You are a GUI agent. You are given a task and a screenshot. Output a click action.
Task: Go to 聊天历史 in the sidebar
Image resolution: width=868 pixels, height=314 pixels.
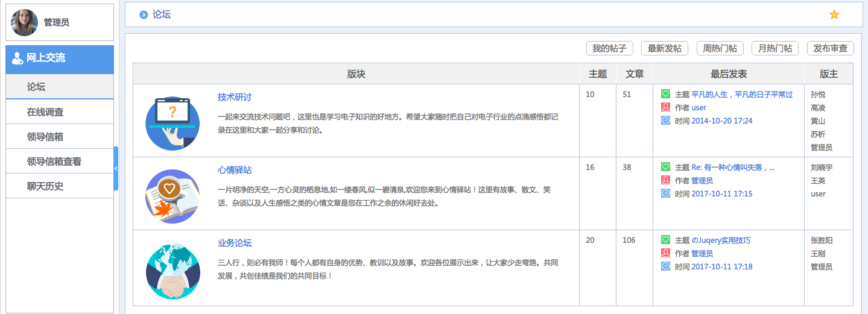click(45, 186)
